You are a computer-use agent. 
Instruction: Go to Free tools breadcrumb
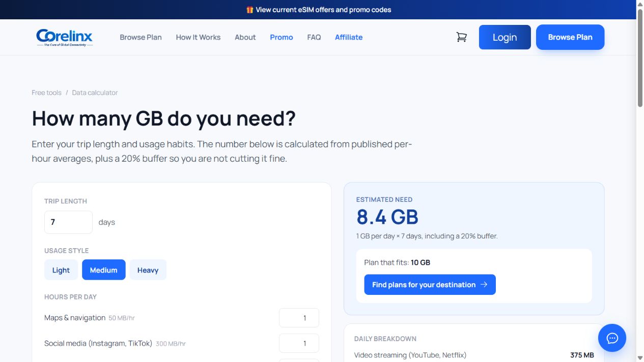[46, 93]
